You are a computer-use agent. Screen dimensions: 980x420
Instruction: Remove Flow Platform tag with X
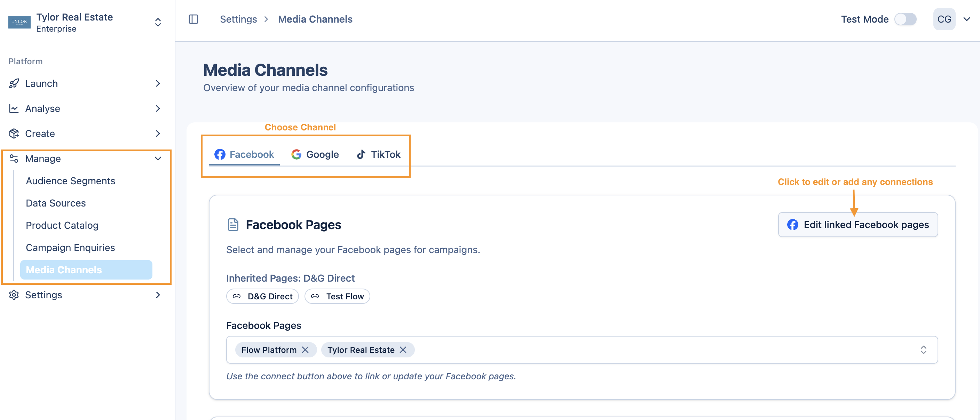click(x=305, y=350)
